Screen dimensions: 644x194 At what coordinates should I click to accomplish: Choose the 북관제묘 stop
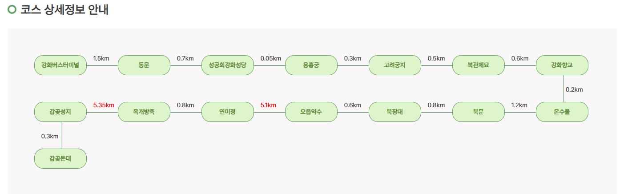click(x=479, y=65)
